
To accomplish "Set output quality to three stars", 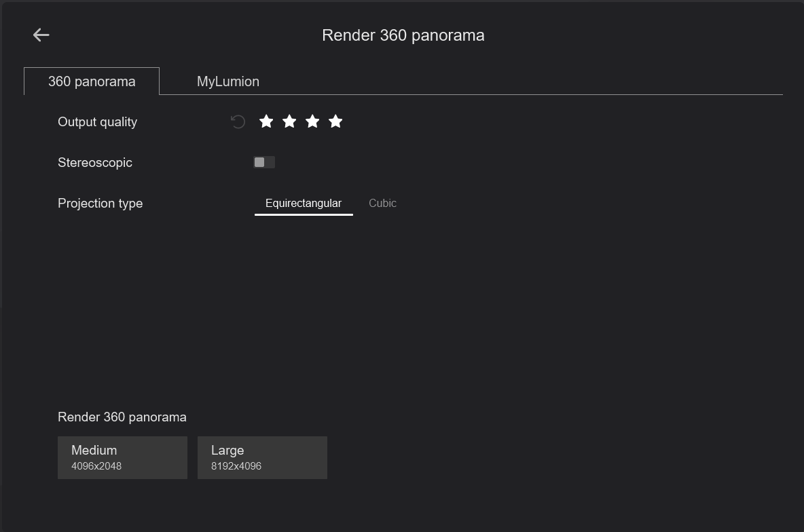I will [x=312, y=121].
